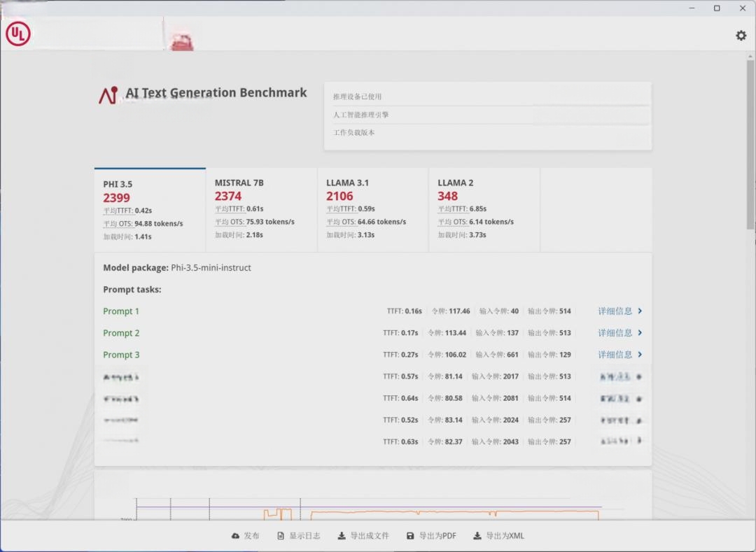This screenshot has width=756, height=552.
Task: Maximize the benchmark window
Action: point(717,8)
